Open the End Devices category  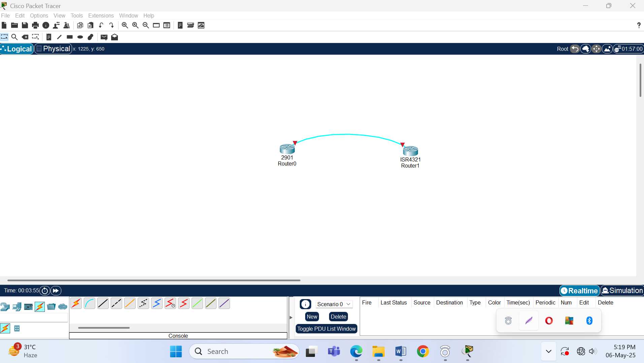click(17, 306)
